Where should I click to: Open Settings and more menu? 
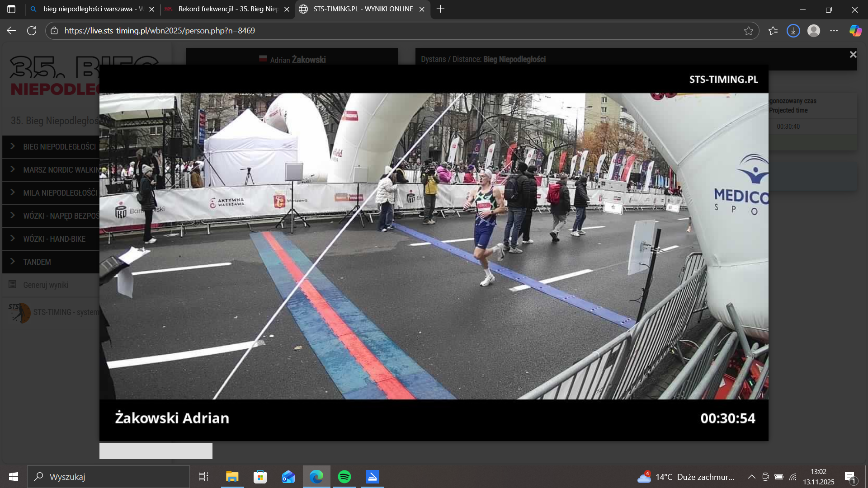[834, 31]
